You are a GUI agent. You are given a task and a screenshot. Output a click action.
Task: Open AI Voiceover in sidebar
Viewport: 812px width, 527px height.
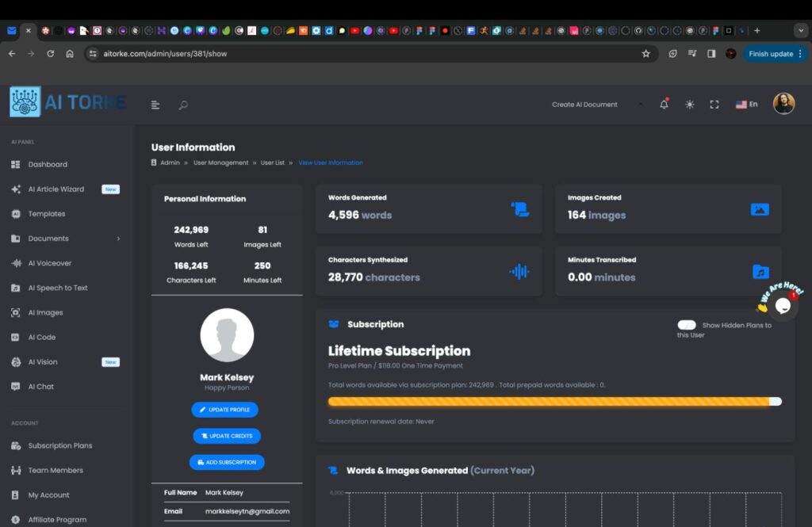50,263
